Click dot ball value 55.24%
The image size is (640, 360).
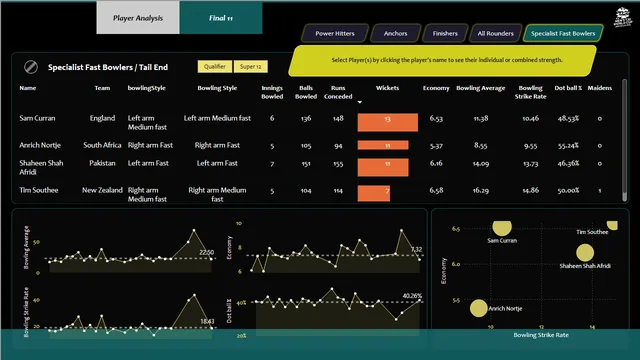tap(568, 145)
